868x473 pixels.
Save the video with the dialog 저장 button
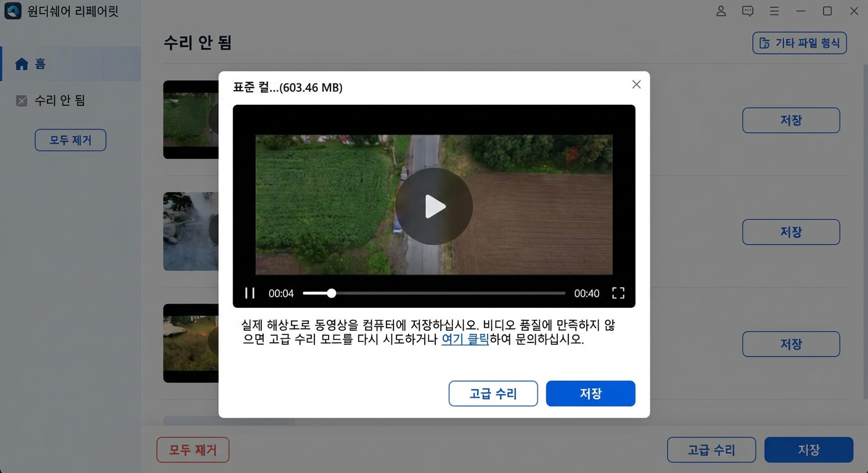coord(590,393)
